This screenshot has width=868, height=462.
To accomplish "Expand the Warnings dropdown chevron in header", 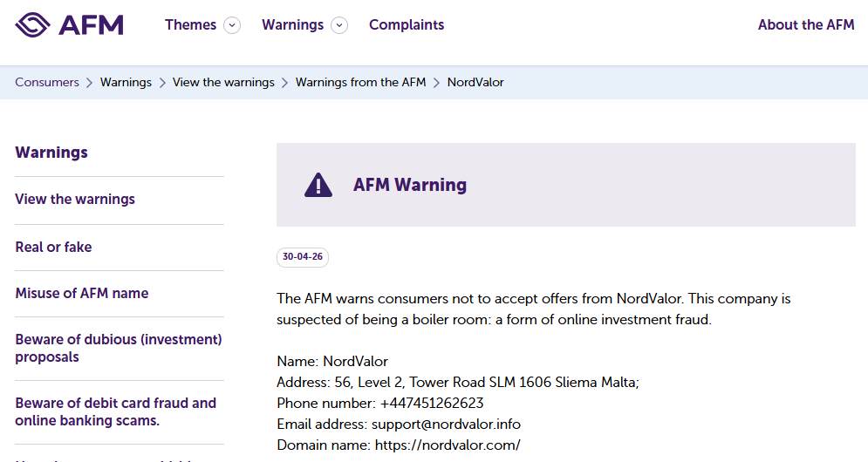I will 339,25.
